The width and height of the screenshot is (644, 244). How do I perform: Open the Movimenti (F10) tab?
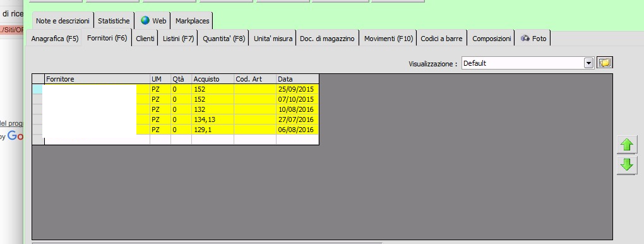388,39
